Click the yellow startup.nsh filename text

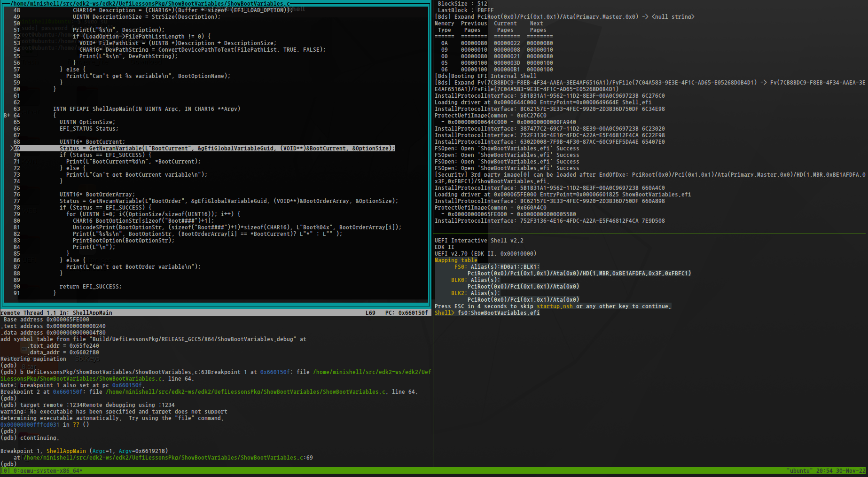(x=555, y=306)
